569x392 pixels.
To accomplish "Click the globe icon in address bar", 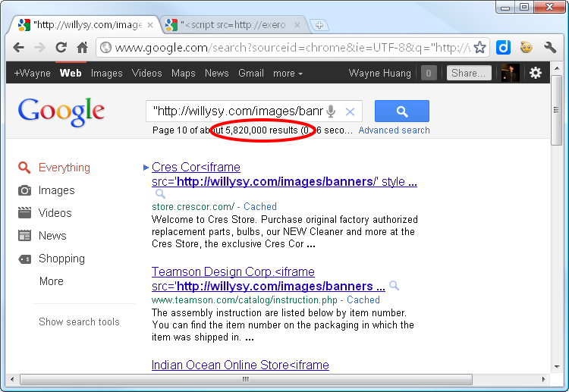I will (105, 48).
